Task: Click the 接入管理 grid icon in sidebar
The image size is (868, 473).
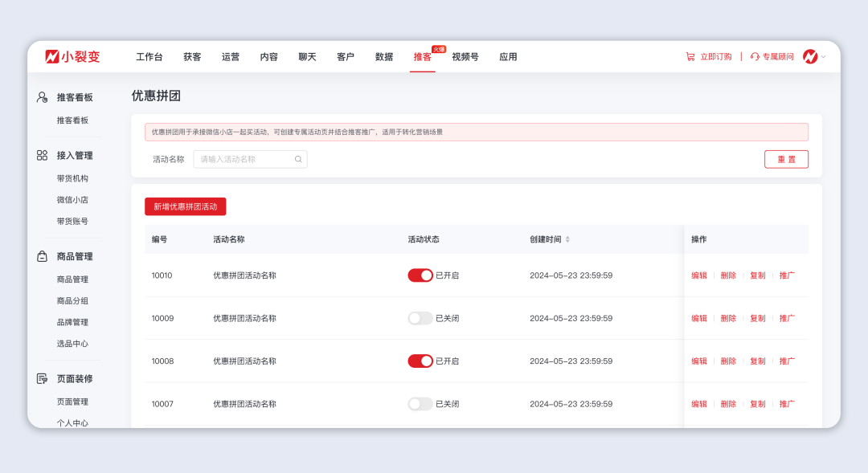Action: (42, 156)
